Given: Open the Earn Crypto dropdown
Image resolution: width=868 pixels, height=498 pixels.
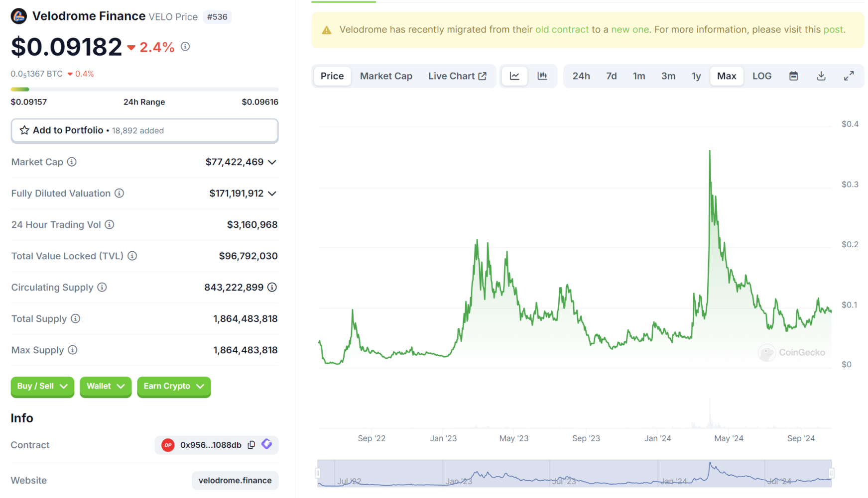Looking at the screenshot, I should coord(174,387).
